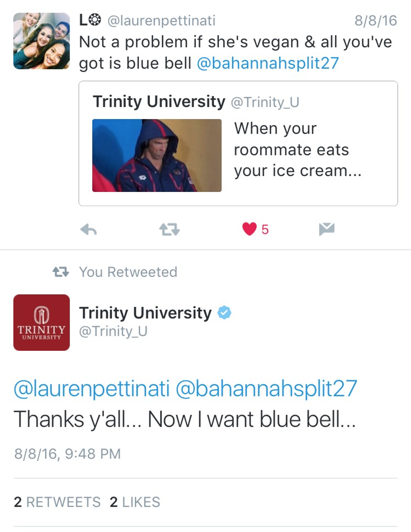This screenshot has width=411, height=532.
Task: Open the hooded swimmer image in quoted tweet
Action: click(x=157, y=156)
